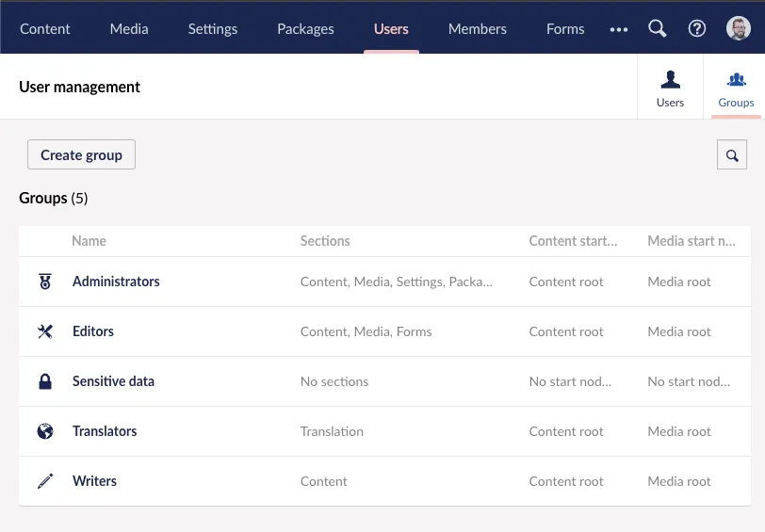Image resolution: width=765 pixels, height=532 pixels.
Task: Click the Create group button
Action: (x=81, y=154)
